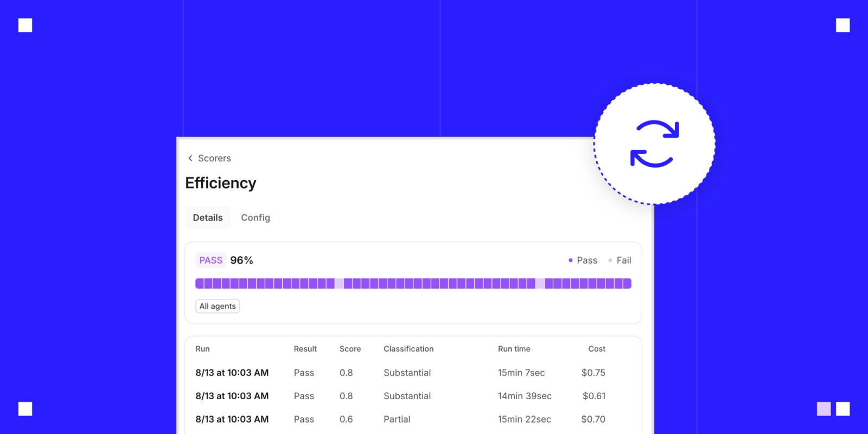This screenshot has height=434, width=868.
Task: Click the Score column header
Action: pyautogui.click(x=350, y=349)
